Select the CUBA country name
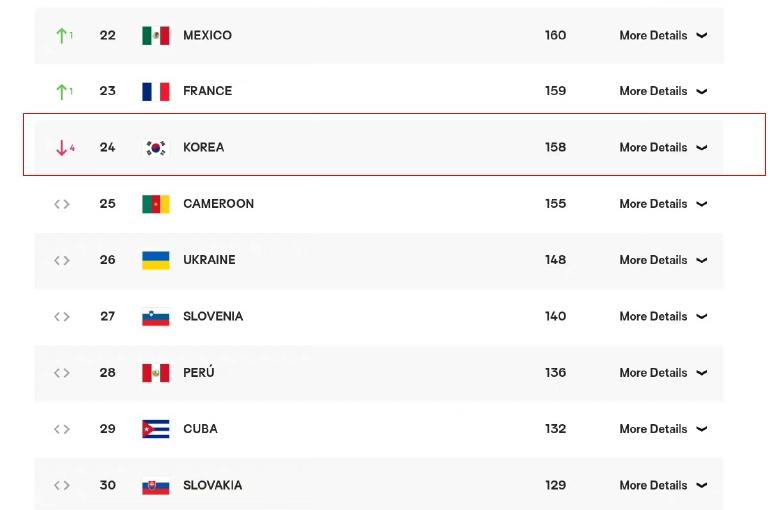770x510 pixels. (200, 429)
